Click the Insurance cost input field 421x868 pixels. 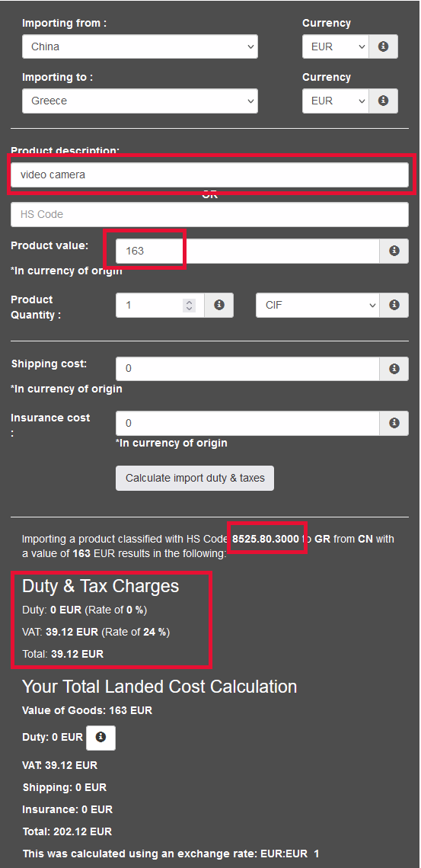(247, 423)
